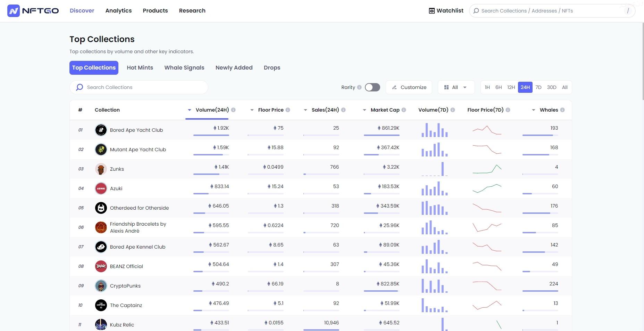The width and height of the screenshot is (644, 331).
Task: Open CryptoPunks collection avatar
Action: click(101, 286)
